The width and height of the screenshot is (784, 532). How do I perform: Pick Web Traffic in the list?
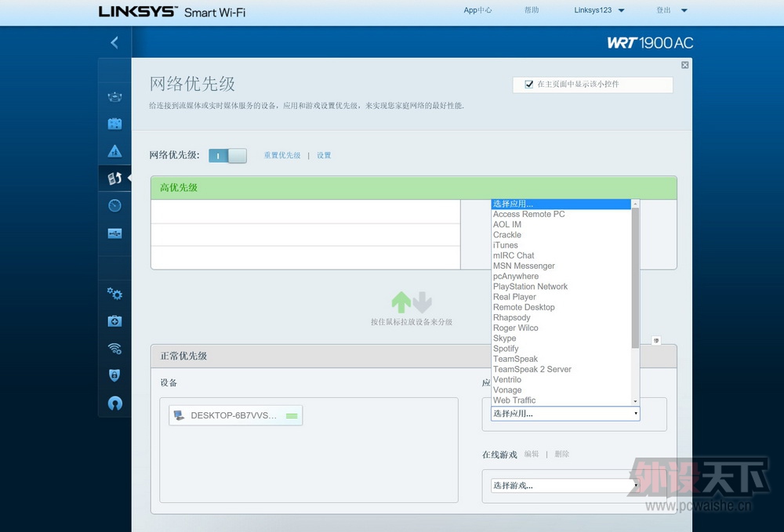[561, 400]
